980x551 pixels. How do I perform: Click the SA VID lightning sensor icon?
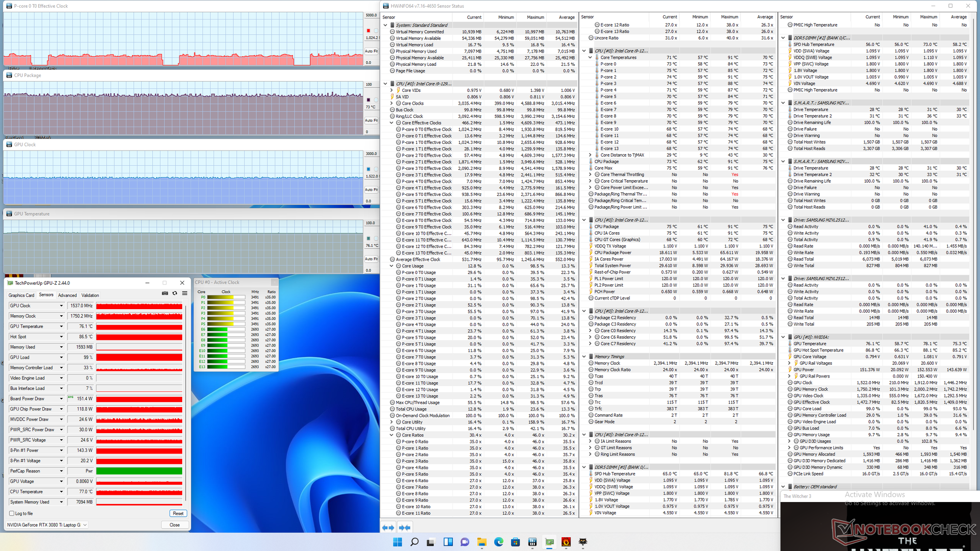tap(393, 96)
